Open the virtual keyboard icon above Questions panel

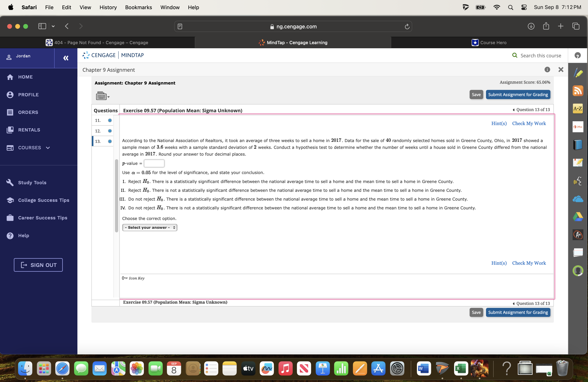pos(101,96)
